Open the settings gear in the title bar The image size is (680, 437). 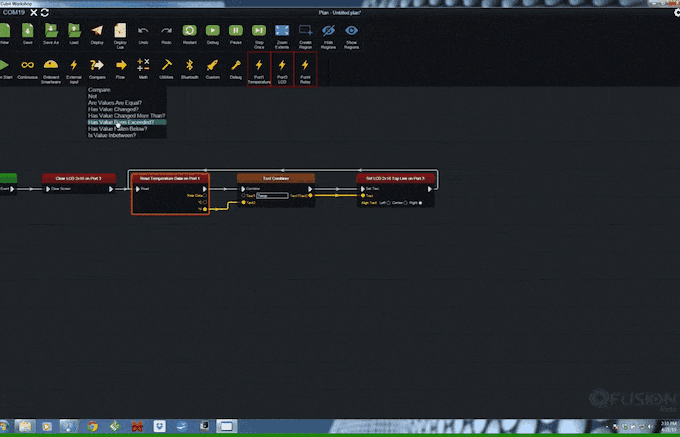coord(677,13)
